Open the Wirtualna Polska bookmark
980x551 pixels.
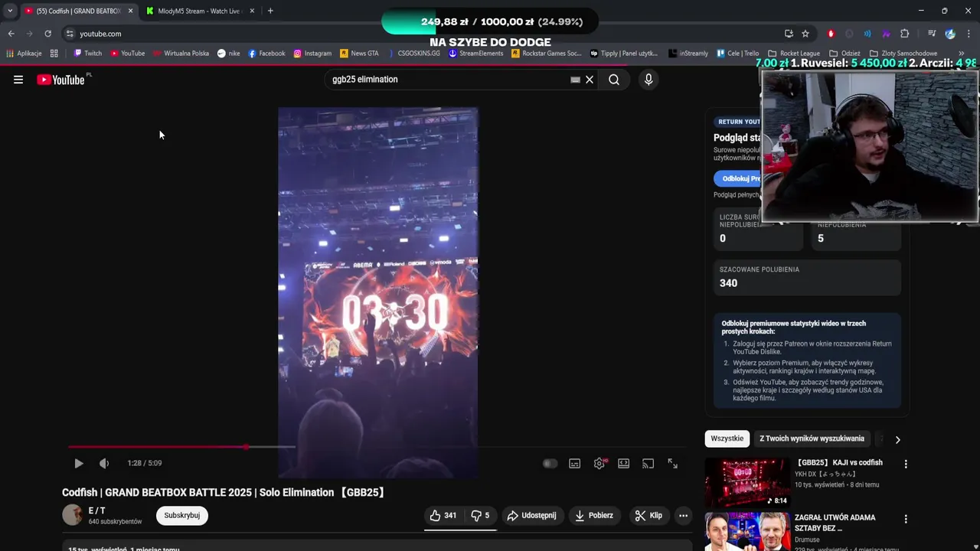pyautogui.click(x=181, y=54)
